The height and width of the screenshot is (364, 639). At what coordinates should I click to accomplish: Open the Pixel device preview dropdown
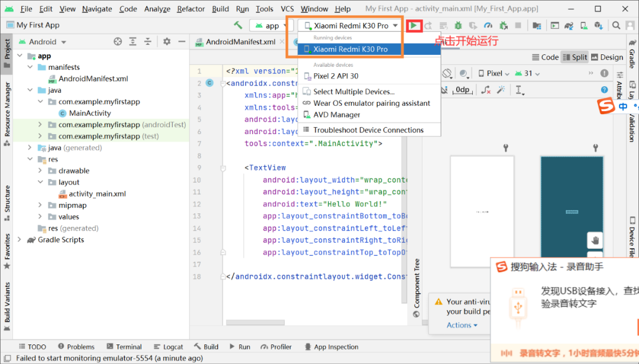tap(494, 73)
